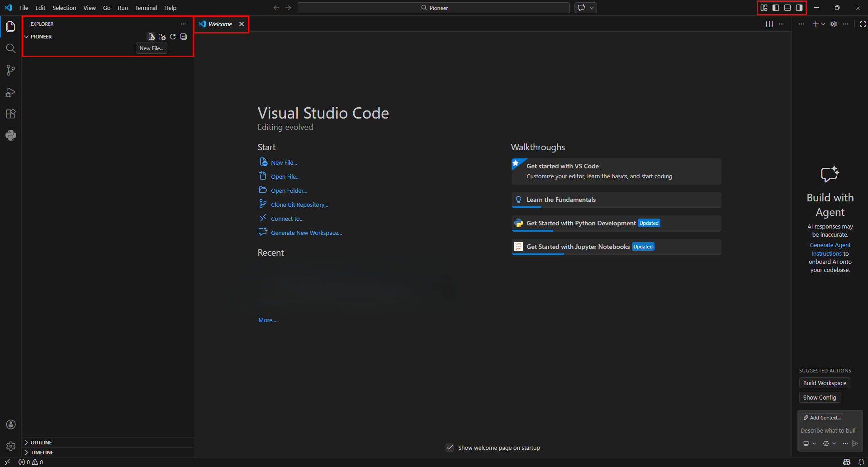868x467 pixels.
Task: Open the View menu
Action: click(x=90, y=8)
